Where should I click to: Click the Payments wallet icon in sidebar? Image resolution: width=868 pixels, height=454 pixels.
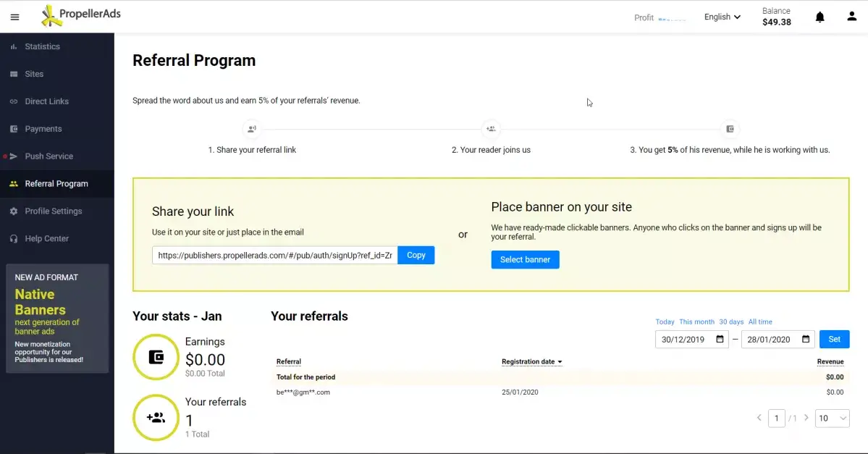14,129
